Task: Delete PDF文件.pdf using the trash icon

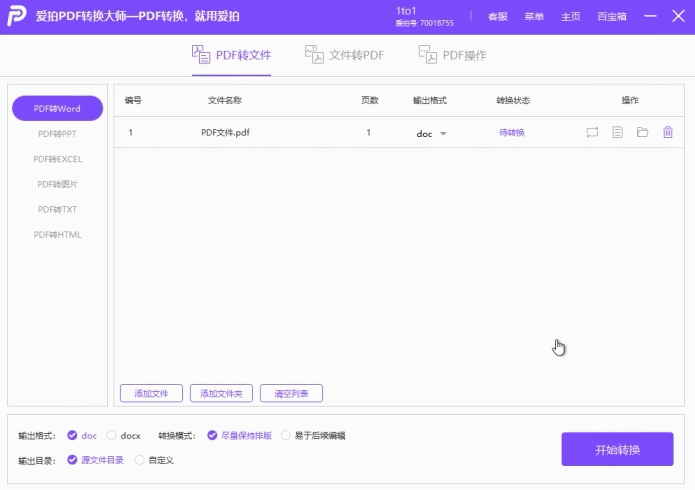Action: coord(668,132)
